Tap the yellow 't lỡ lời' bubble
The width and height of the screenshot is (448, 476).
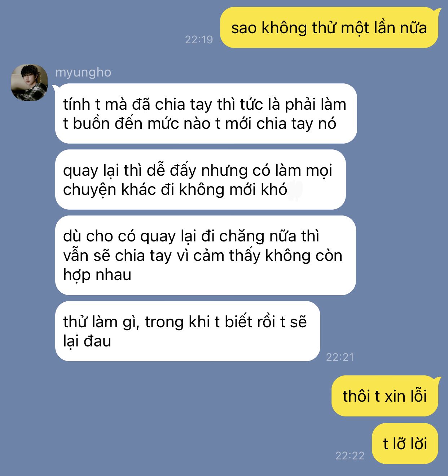click(x=405, y=444)
